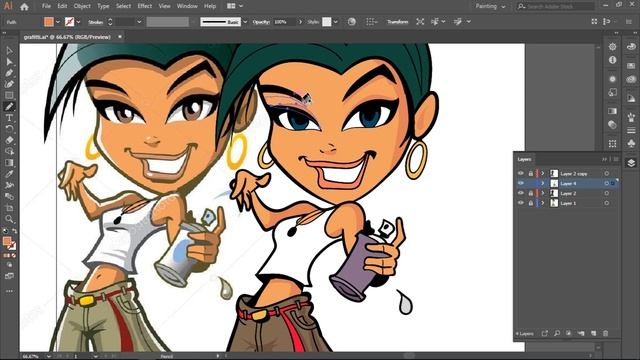Select the Artboard tool
Screen dimensions: 640x360
9,208
